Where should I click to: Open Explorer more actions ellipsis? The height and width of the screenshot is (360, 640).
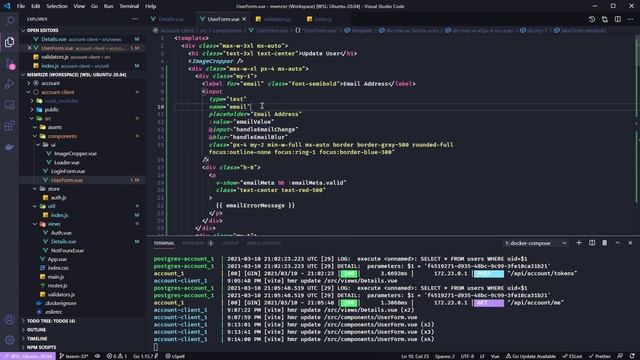coord(135,19)
